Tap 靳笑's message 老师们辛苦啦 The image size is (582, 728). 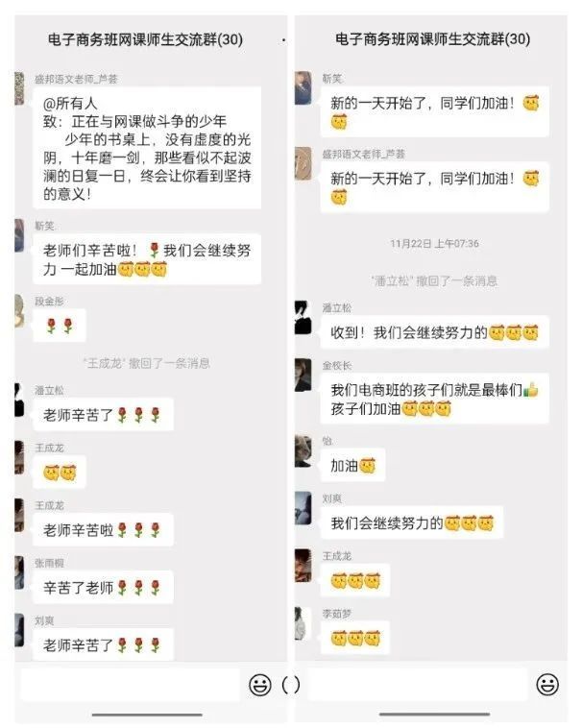(147, 259)
